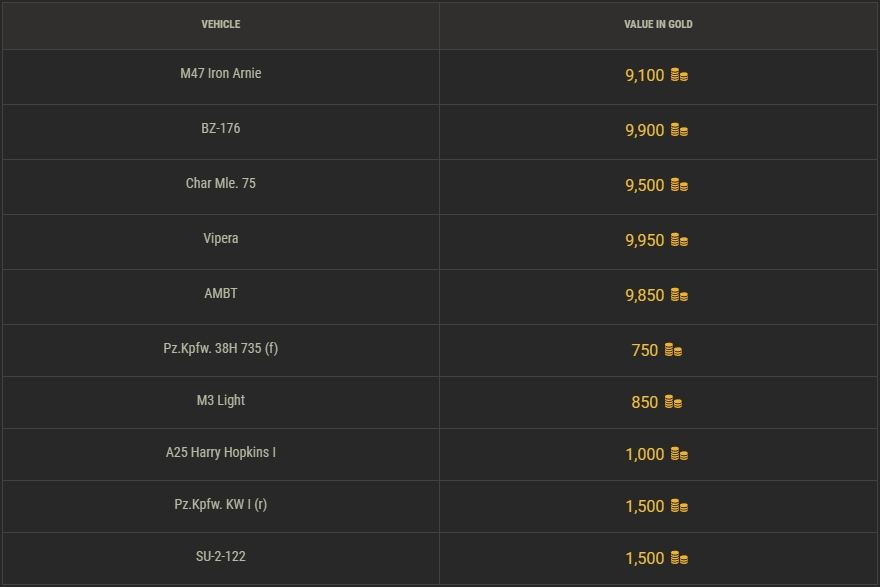
Task: Select the M47 Iron Arnie vehicle name
Action: tap(220, 74)
